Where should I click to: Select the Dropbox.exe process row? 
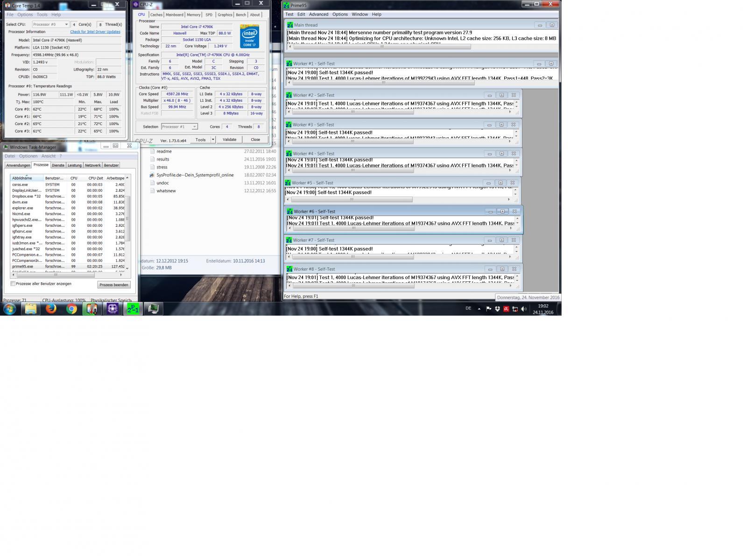(x=67, y=196)
